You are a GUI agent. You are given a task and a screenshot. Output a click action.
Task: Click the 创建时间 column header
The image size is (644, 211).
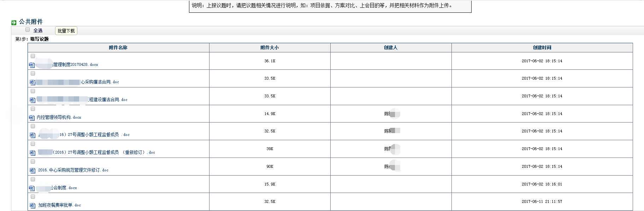click(542, 47)
